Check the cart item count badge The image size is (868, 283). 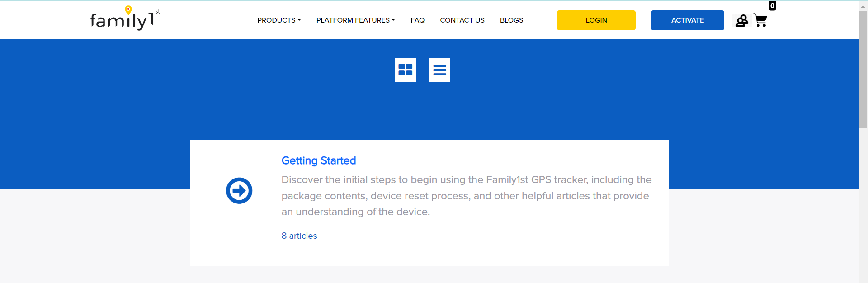point(772,6)
